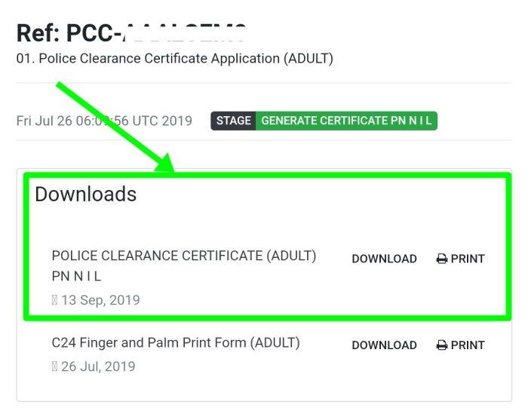The width and height of the screenshot is (528, 420).
Task: Download the Police Clearance Certificate (ADULT) PN N I L
Action: (x=384, y=259)
